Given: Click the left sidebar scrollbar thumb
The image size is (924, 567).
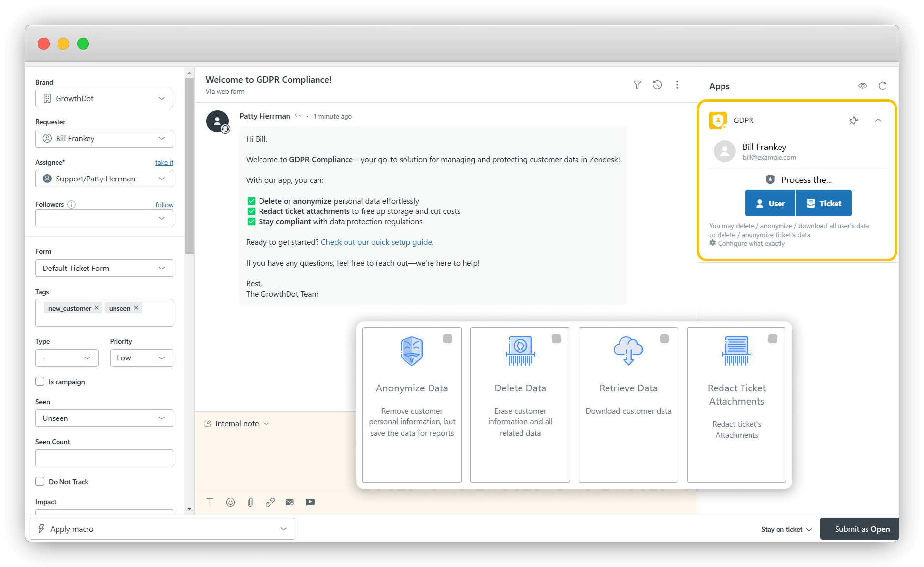Looking at the screenshot, I should pyautogui.click(x=189, y=166).
